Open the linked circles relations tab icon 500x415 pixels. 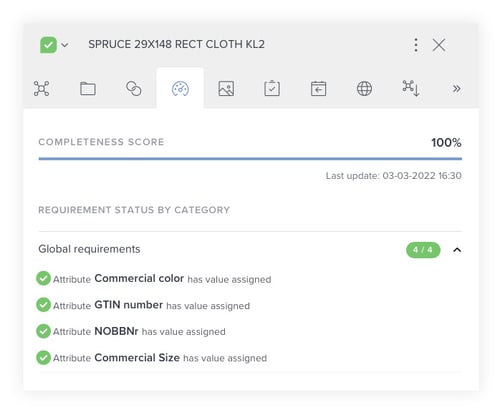point(134,89)
